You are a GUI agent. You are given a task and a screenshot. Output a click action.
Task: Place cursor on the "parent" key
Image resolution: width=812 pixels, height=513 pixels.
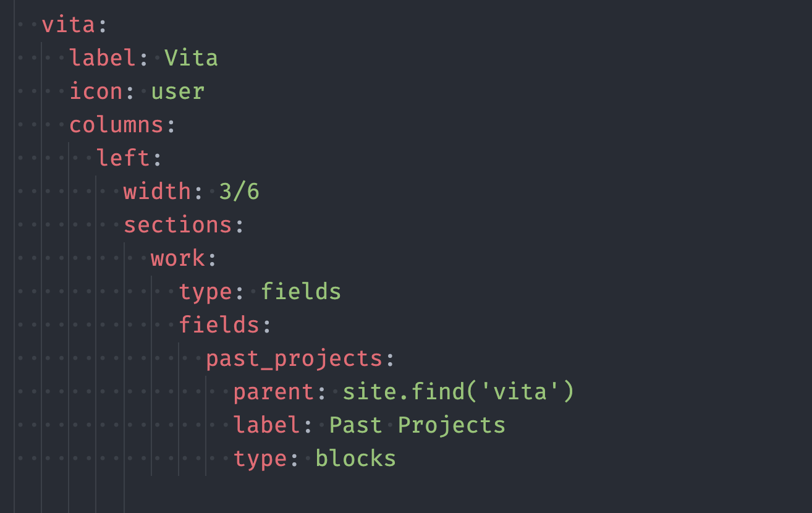(x=274, y=392)
